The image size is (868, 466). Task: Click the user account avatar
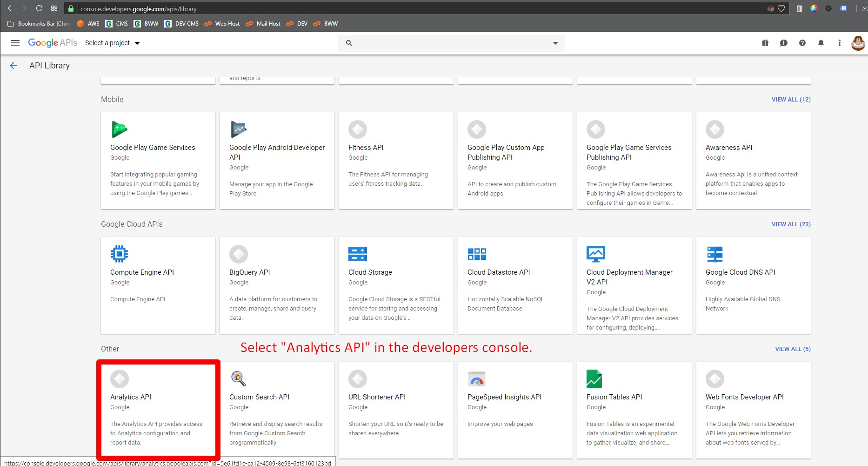click(858, 43)
